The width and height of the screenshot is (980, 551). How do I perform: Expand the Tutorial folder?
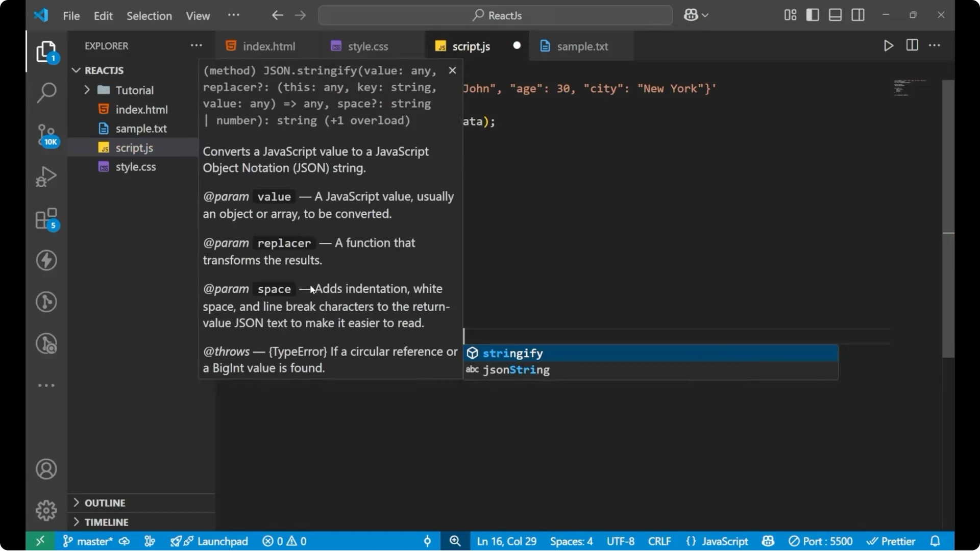pos(87,90)
